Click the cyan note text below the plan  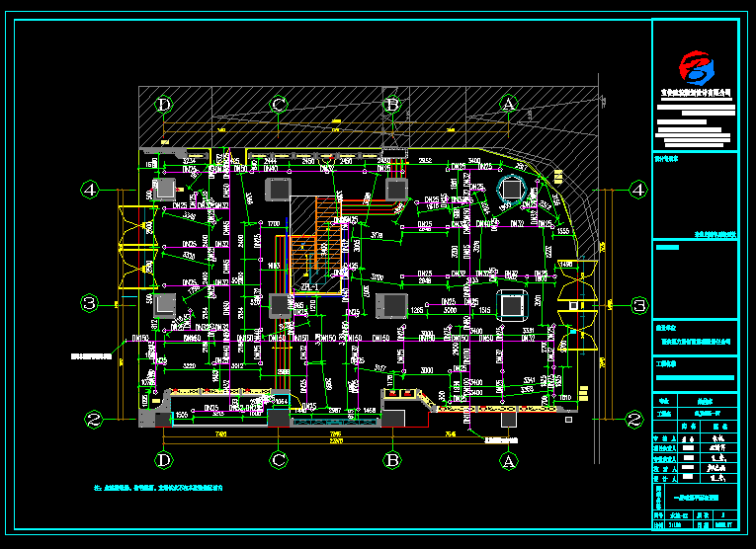pos(158,488)
